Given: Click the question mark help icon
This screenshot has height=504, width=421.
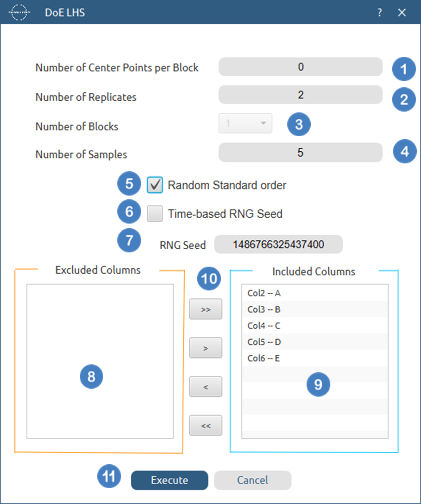Looking at the screenshot, I should pyautogui.click(x=379, y=13).
